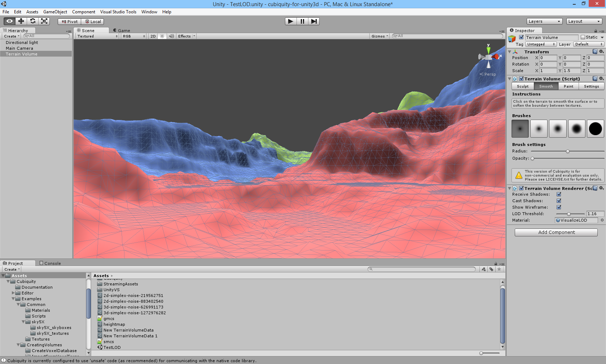The image size is (606, 364).
Task: Click the Material object picker circle
Action: 602,220
